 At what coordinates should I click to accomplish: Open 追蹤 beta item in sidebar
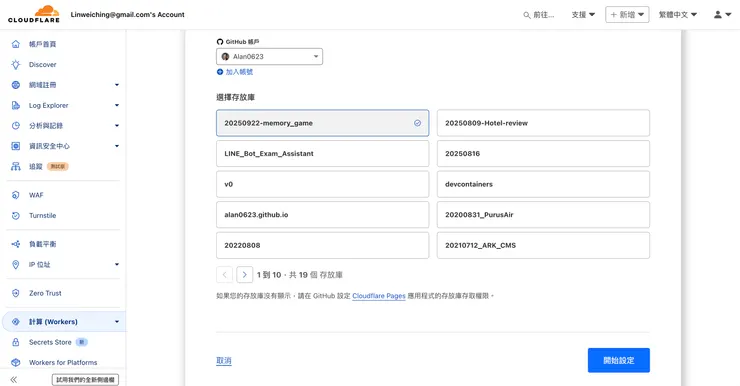[x=36, y=166]
